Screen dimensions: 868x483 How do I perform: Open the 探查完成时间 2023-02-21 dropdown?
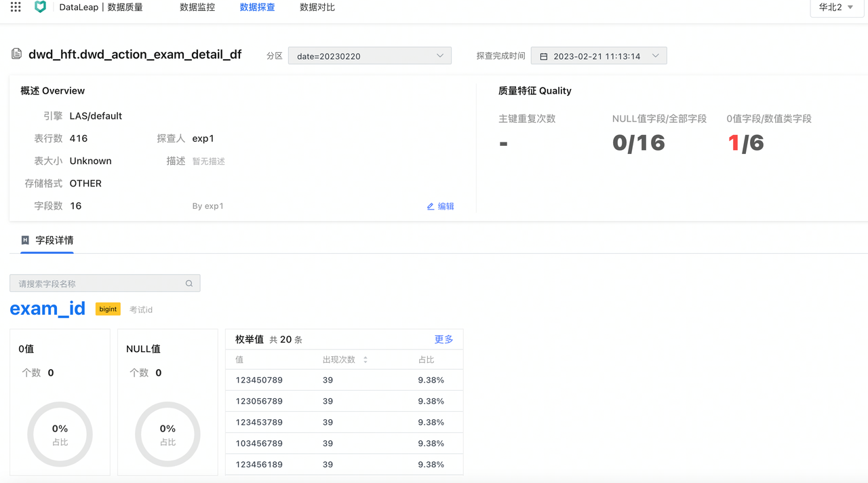click(599, 56)
